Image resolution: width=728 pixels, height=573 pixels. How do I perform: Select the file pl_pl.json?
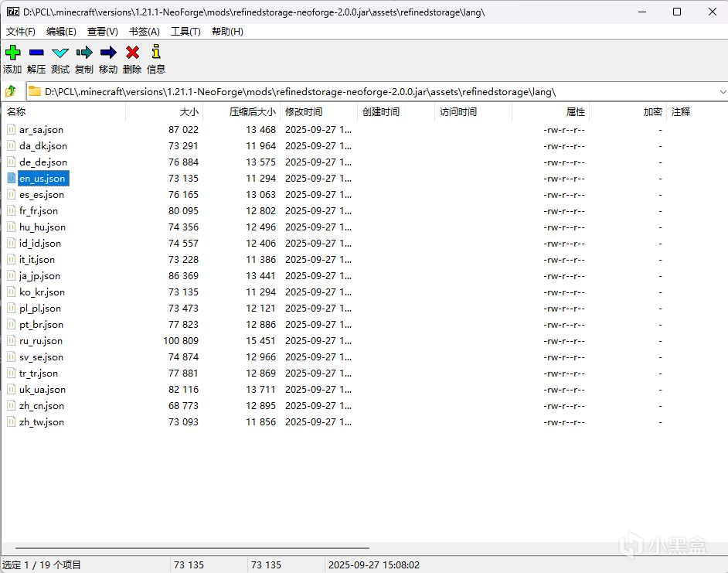click(40, 309)
